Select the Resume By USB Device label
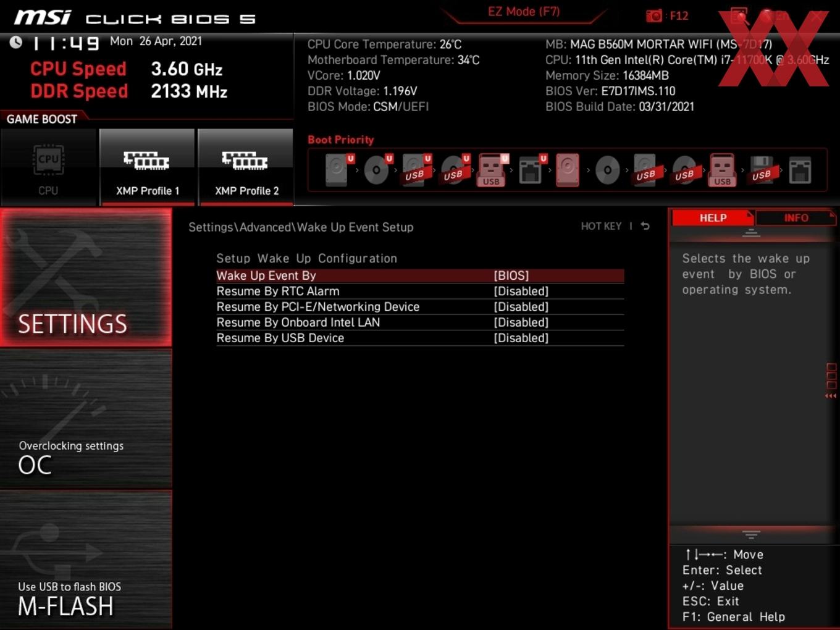Viewport: 840px width, 630px height. pyautogui.click(x=280, y=338)
